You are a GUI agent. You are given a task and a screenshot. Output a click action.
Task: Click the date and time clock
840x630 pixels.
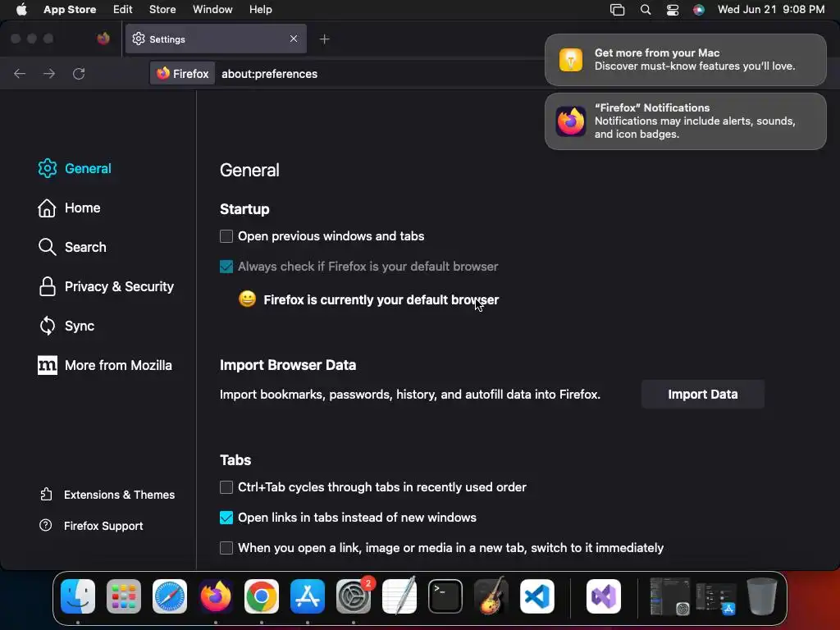click(771, 9)
